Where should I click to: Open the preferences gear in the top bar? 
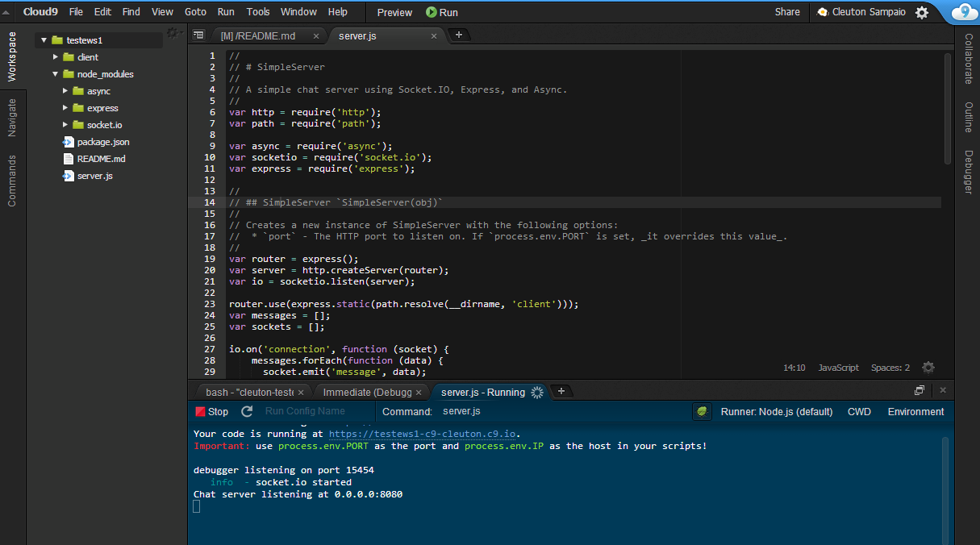tap(922, 12)
